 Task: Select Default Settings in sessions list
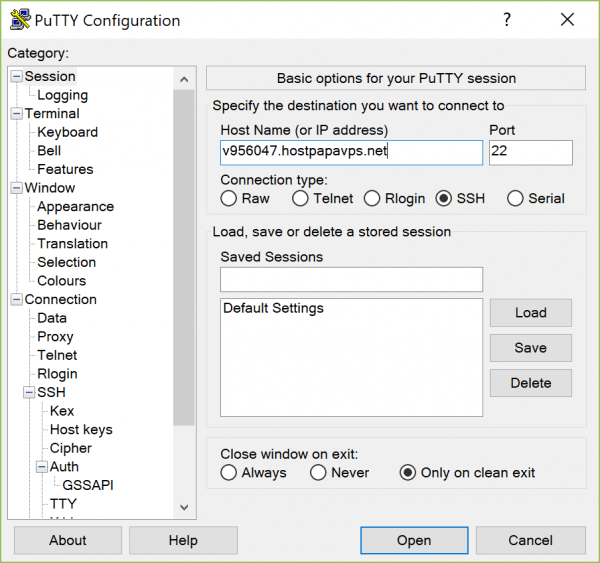click(273, 308)
